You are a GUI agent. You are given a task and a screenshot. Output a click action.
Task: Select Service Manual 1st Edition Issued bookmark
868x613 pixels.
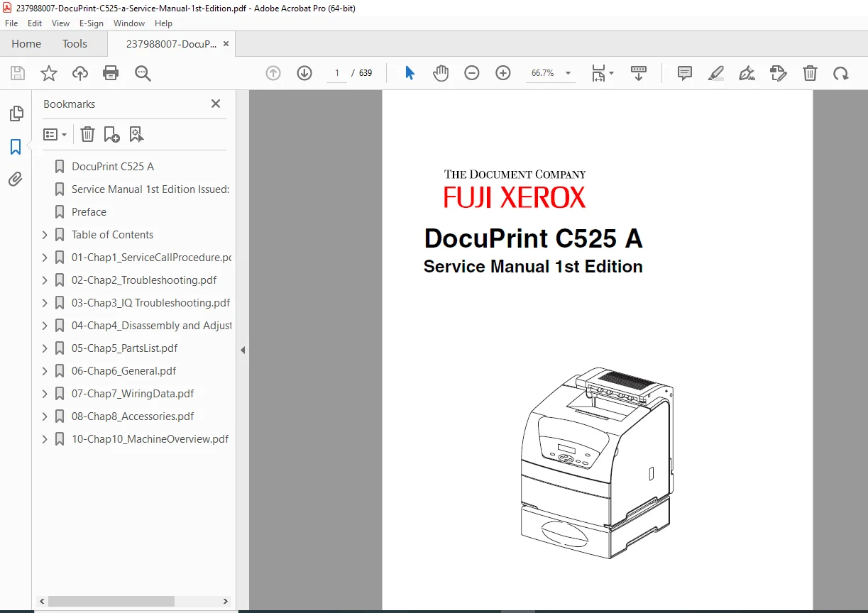pos(150,189)
